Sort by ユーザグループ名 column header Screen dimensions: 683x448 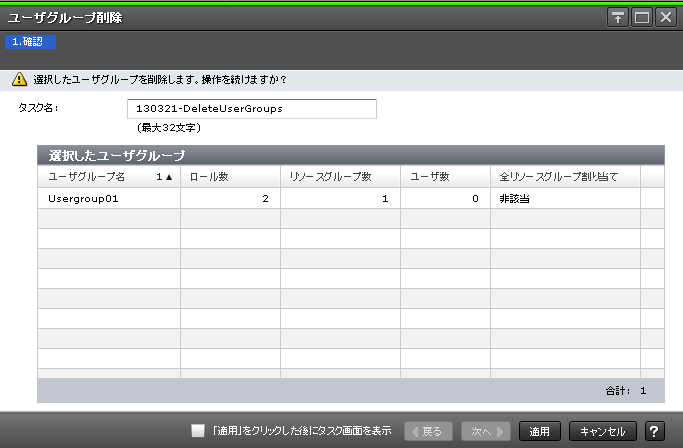point(109,176)
